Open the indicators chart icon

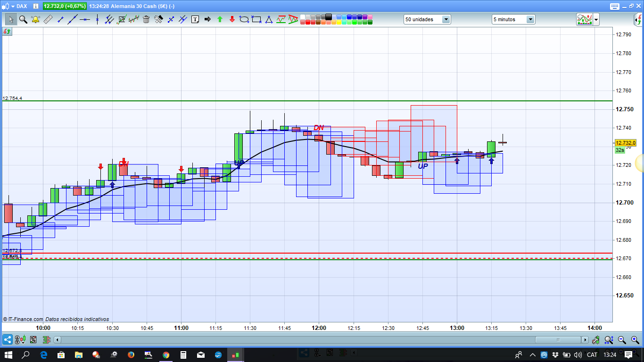pos(585,19)
